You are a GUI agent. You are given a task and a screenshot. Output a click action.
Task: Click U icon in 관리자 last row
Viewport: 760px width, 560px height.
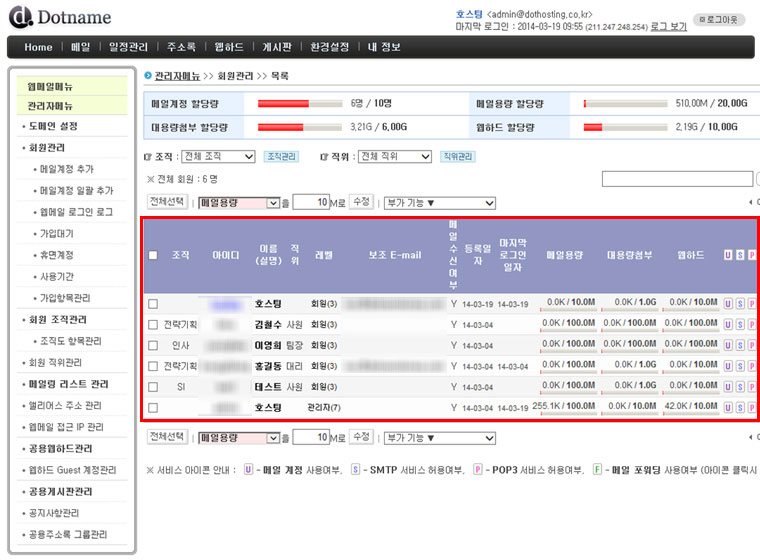point(728,408)
